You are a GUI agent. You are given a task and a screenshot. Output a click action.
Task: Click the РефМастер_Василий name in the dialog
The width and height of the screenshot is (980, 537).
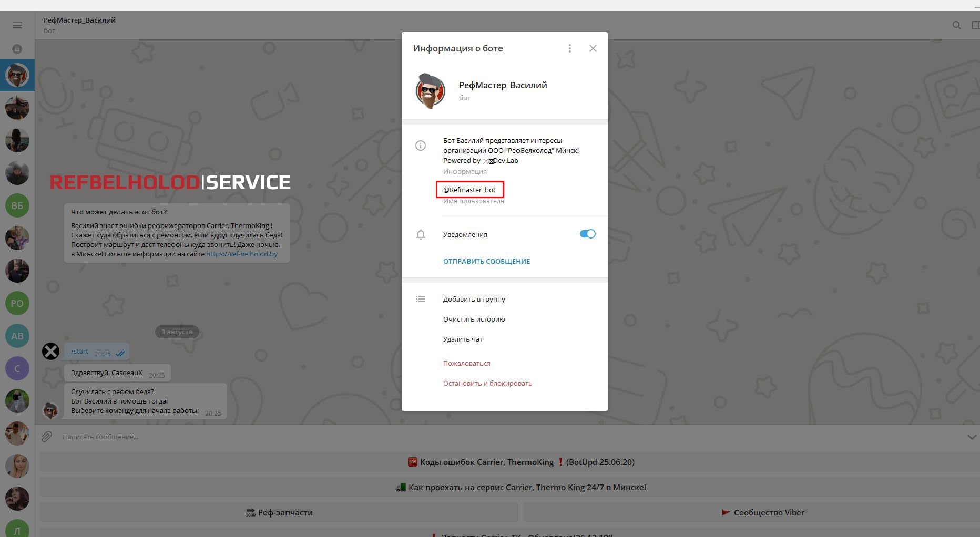(x=503, y=85)
